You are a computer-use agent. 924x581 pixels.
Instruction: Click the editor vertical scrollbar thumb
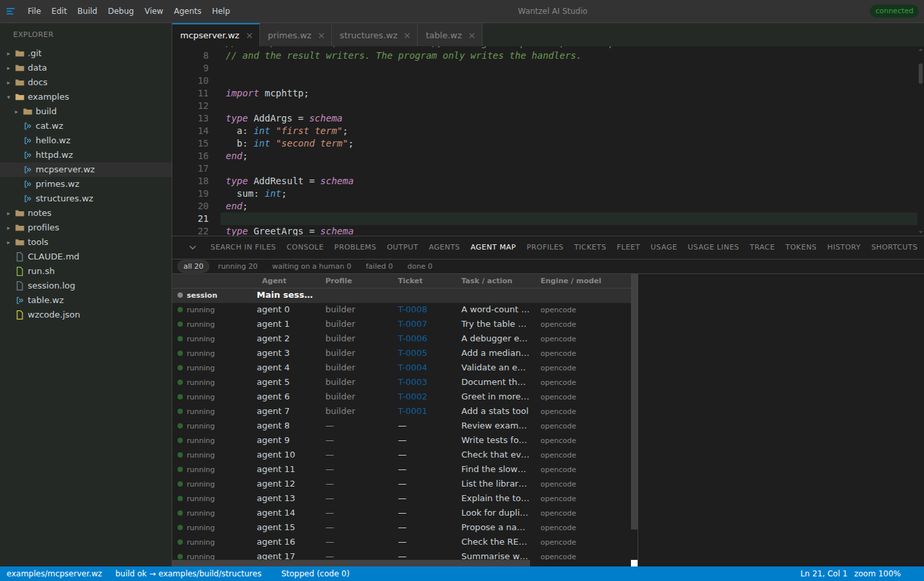coord(921,74)
